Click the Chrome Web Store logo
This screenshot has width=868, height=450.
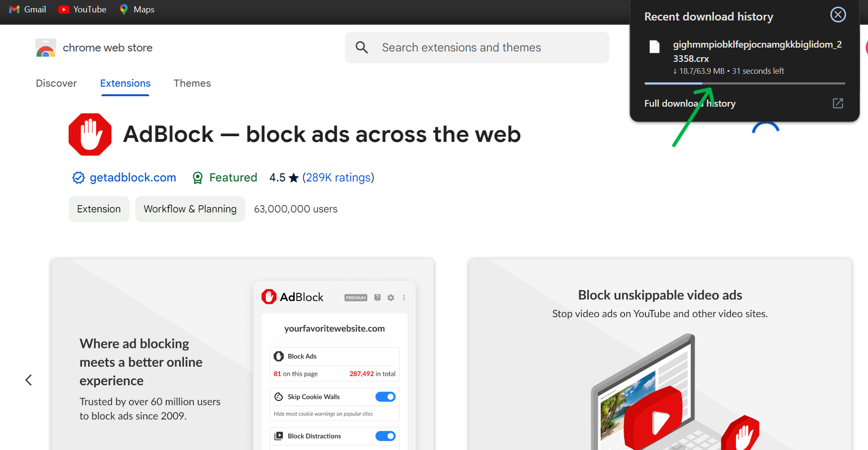tap(46, 48)
